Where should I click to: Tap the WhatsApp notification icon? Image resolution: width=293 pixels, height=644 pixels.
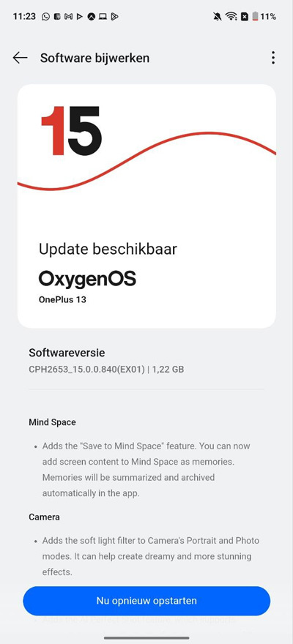[x=45, y=16]
